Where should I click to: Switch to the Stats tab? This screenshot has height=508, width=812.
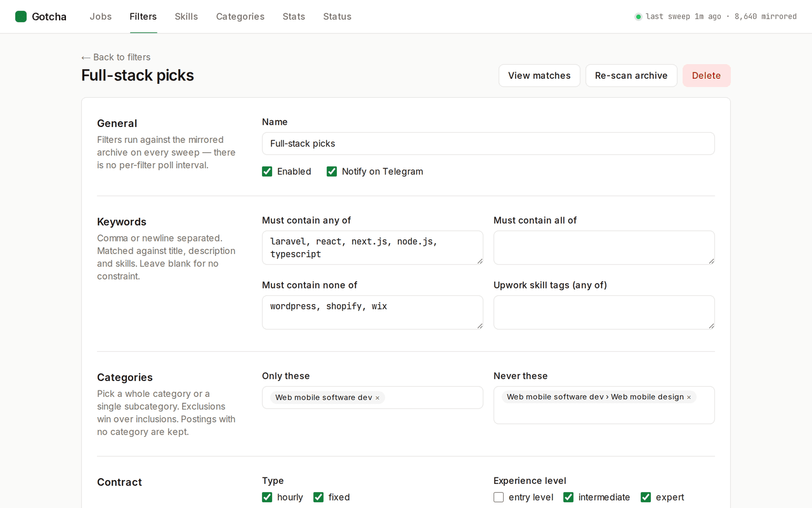tap(294, 17)
